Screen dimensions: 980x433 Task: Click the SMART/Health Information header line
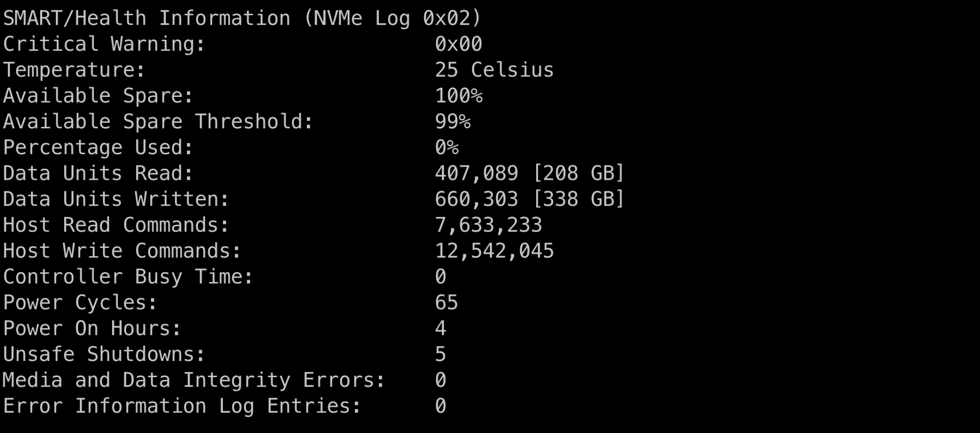pos(242,19)
